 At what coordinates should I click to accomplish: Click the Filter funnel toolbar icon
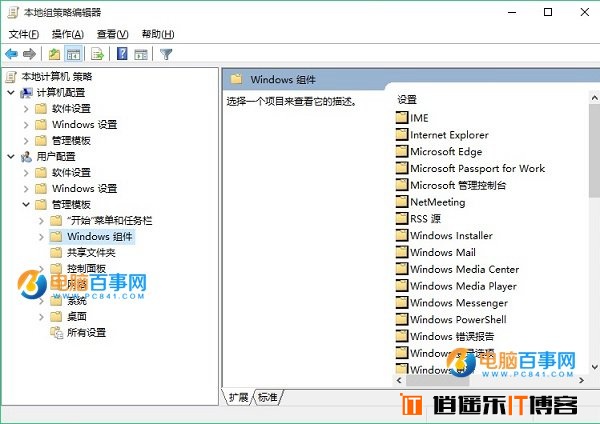(166, 54)
